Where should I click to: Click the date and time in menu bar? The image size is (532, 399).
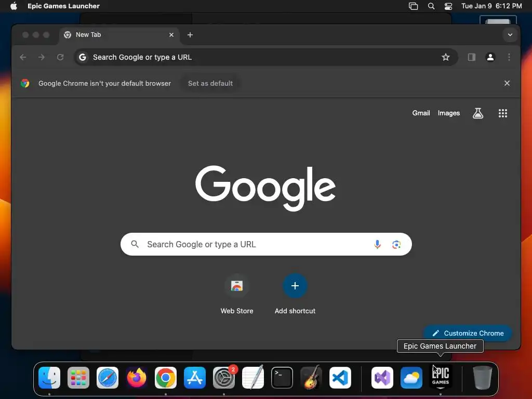point(491,6)
